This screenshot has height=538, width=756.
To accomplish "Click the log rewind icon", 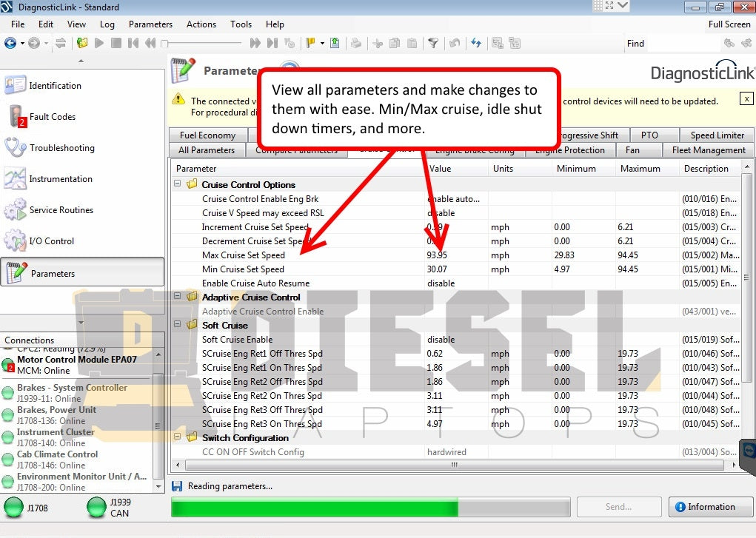I will tap(150, 44).
